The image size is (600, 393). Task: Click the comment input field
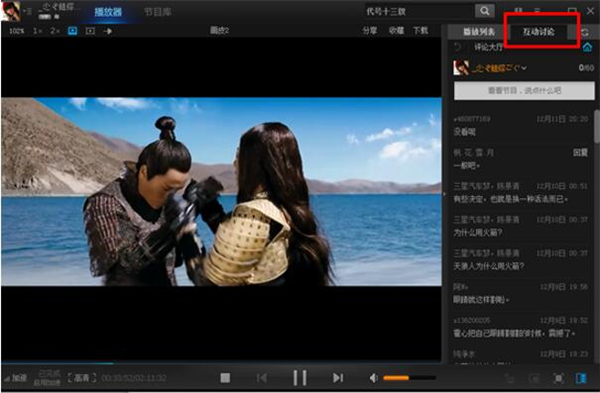pyautogui.click(x=524, y=91)
